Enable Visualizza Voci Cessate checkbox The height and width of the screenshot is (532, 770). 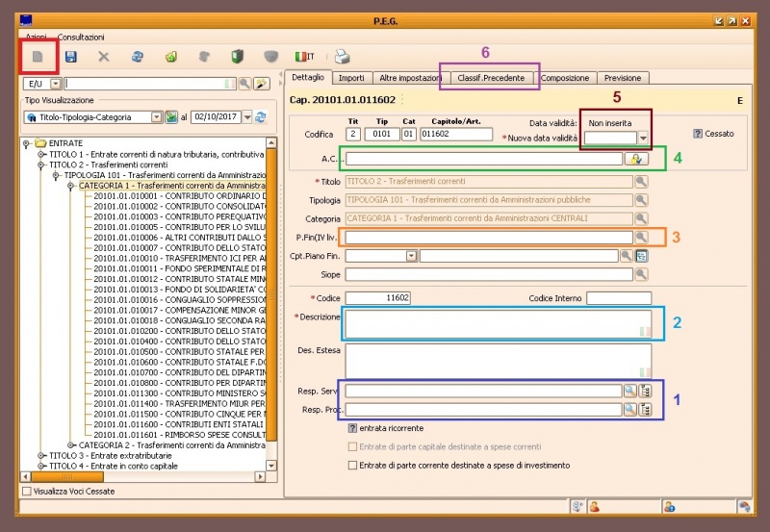[27, 491]
